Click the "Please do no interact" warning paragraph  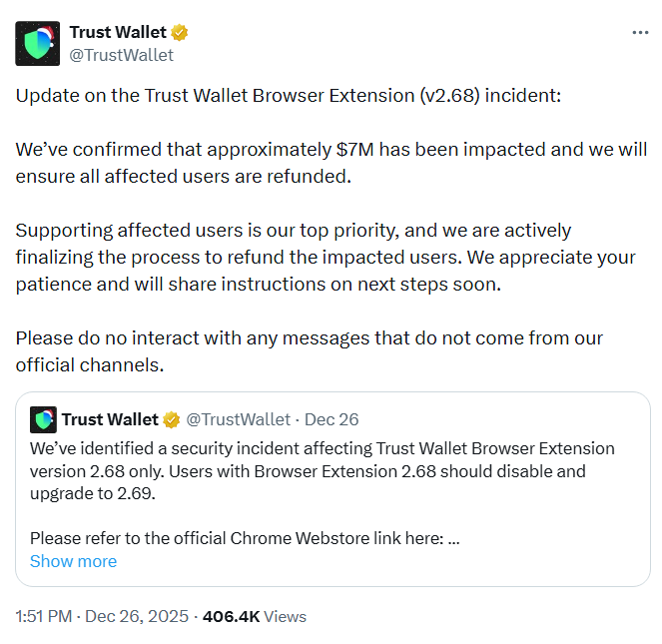tap(309, 350)
